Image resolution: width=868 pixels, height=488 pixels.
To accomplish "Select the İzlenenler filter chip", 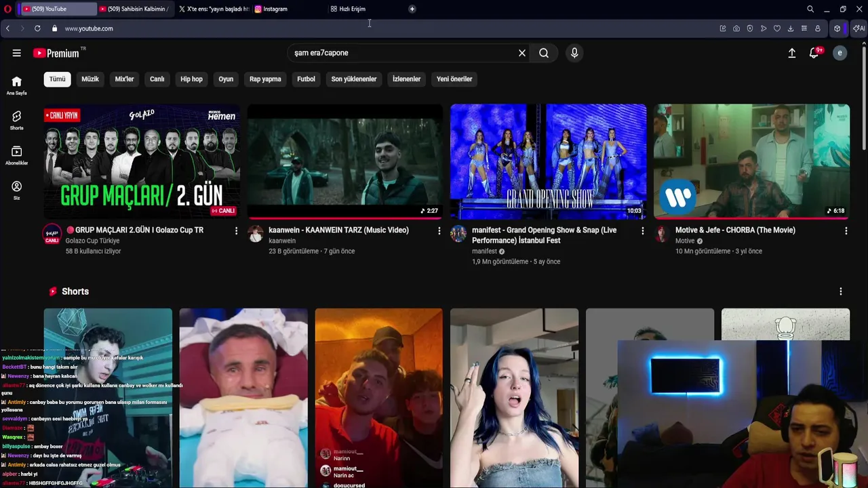I will tap(407, 79).
